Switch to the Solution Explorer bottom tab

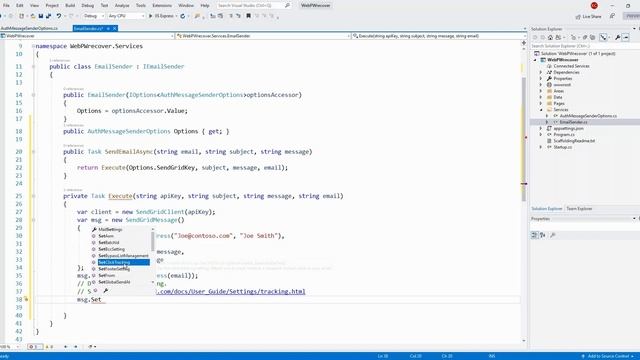(547, 209)
